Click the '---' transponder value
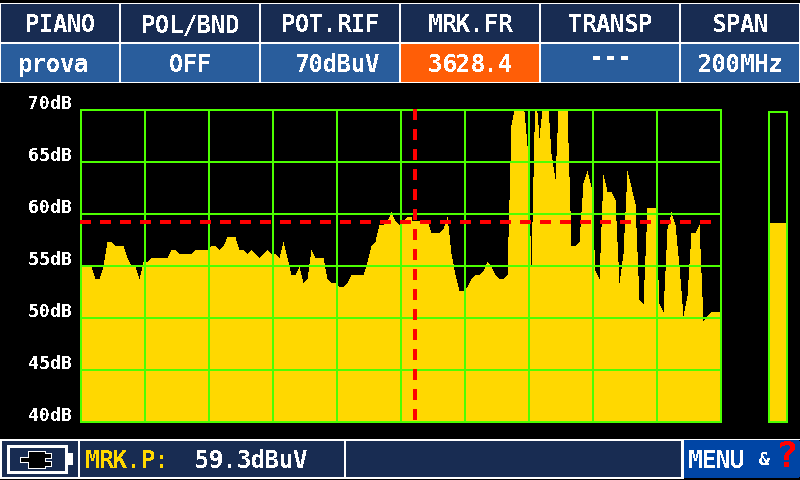Image resolution: width=800 pixels, height=480 pixels. click(610, 63)
